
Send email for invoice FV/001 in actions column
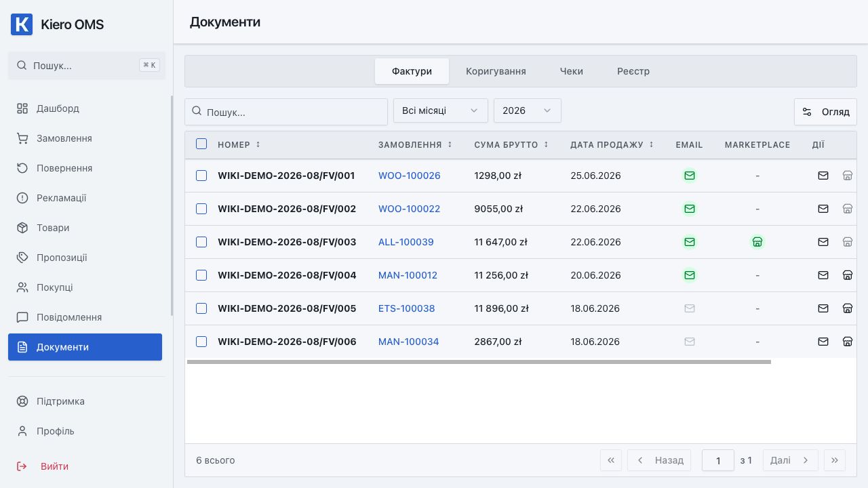click(823, 176)
